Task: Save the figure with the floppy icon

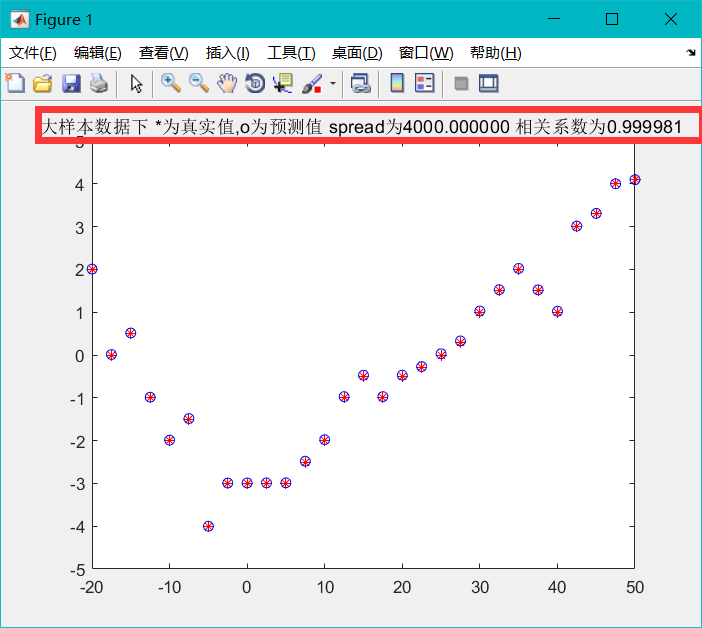Action: (71, 83)
